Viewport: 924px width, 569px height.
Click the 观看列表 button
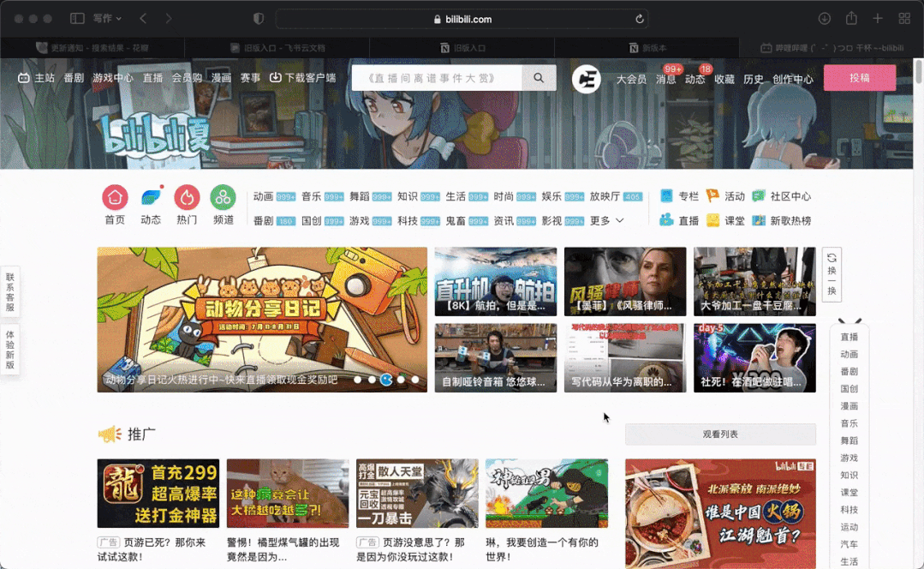pos(720,434)
